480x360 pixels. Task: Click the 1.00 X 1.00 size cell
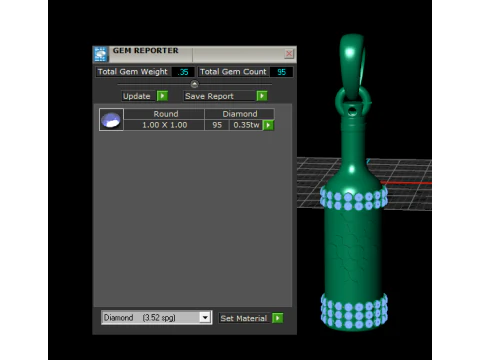click(164, 125)
